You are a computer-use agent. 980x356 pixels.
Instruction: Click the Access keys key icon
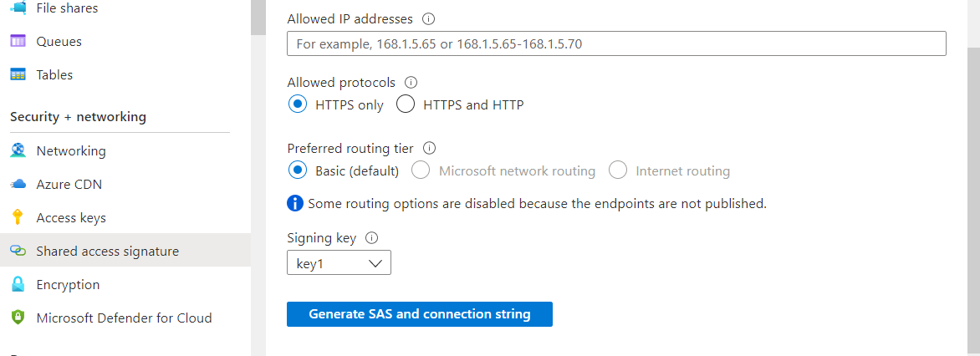18,218
